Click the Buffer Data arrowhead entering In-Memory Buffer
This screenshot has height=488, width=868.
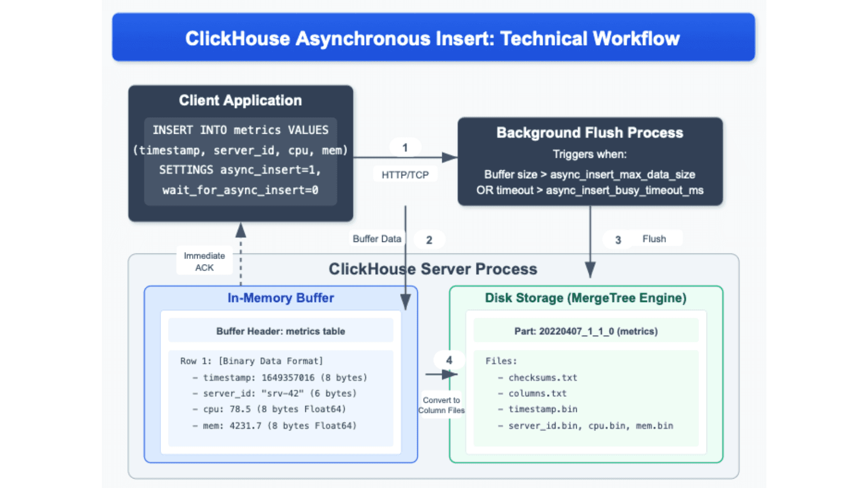[405, 302]
